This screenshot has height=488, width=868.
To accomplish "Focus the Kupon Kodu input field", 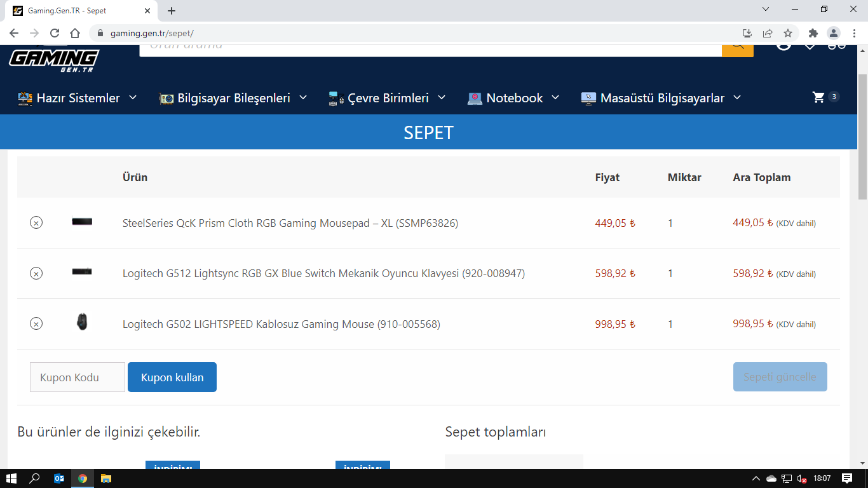I will click(78, 377).
